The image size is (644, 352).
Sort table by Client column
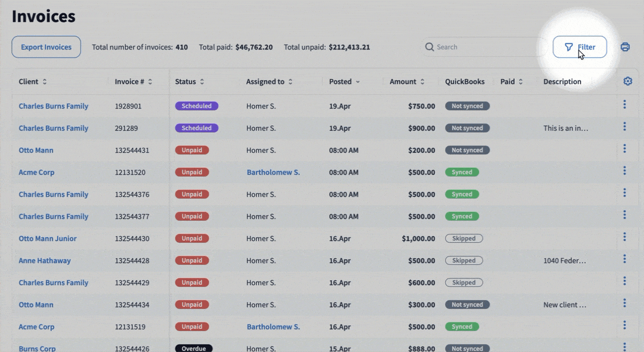tap(33, 82)
